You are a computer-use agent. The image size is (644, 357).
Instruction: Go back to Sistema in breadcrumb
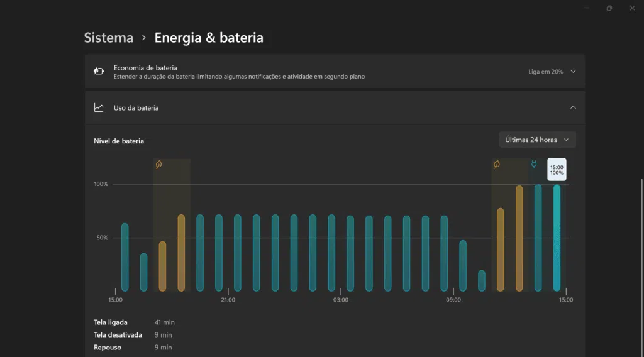click(x=109, y=38)
